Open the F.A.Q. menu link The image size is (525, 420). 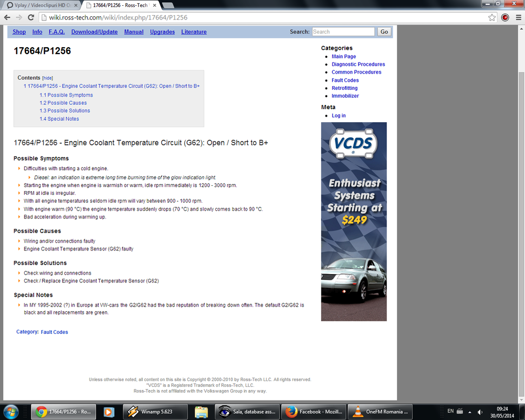(57, 31)
